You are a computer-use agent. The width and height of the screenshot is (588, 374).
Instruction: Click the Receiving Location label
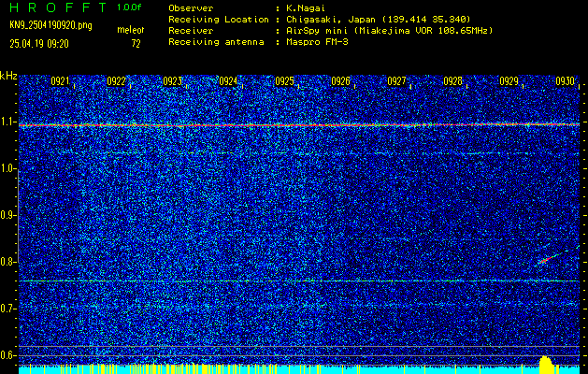point(219,20)
